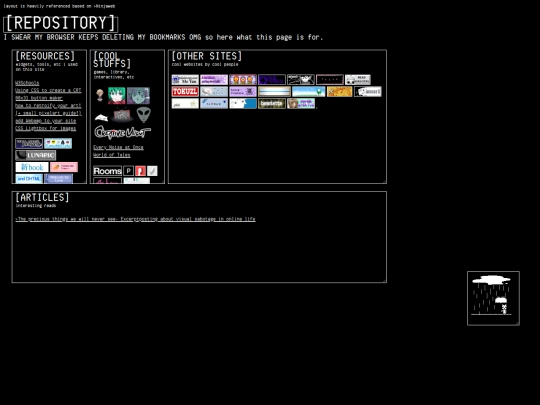540x405 pixels.
Task: Click the three orange flowers site button
Action: pyautogui.click(x=243, y=80)
